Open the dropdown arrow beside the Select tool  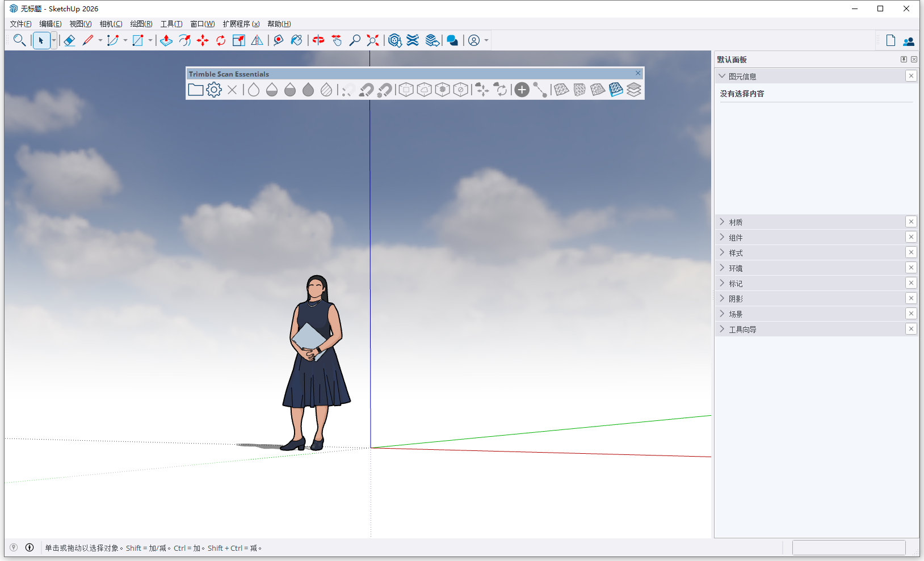pos(54,40)
